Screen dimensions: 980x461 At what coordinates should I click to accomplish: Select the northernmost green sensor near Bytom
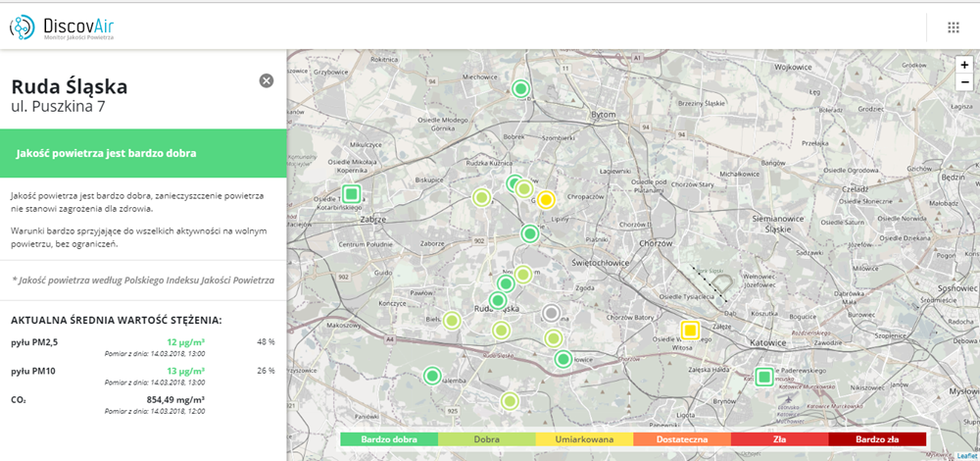[521, 89]
